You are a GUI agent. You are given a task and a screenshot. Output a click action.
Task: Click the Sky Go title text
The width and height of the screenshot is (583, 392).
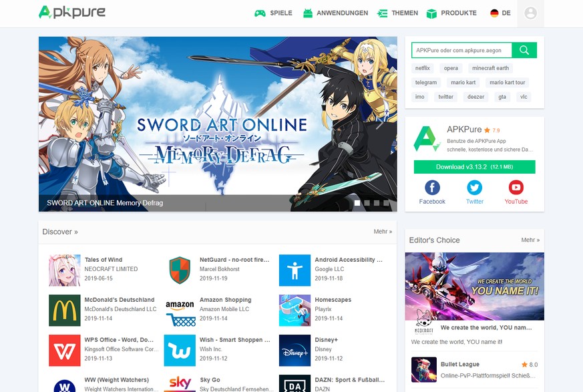[x=210, y=380]
